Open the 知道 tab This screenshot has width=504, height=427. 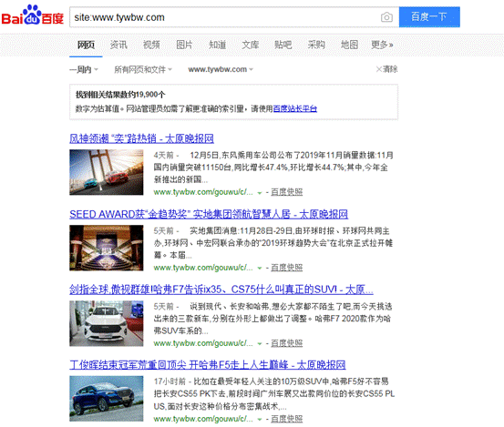(217, 45)
